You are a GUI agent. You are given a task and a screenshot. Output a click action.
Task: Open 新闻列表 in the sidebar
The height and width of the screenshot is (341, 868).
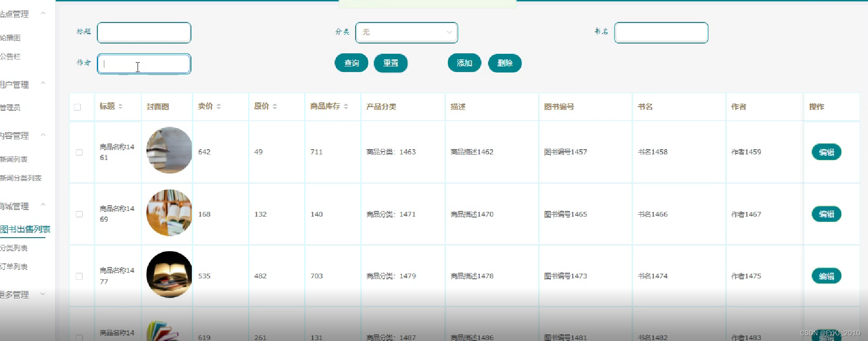click(14, 159)
